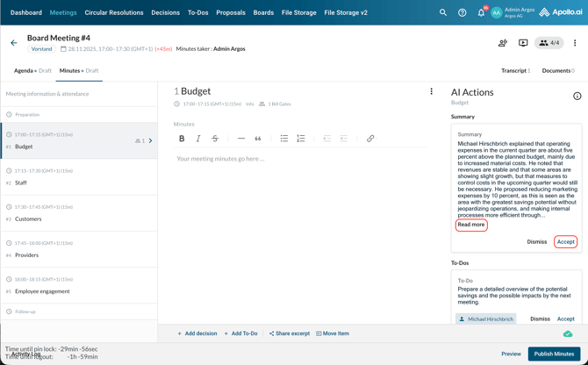588x365 pixels.
Task: Expand the Budget agenda item chevron
Action: click(151, 140)
